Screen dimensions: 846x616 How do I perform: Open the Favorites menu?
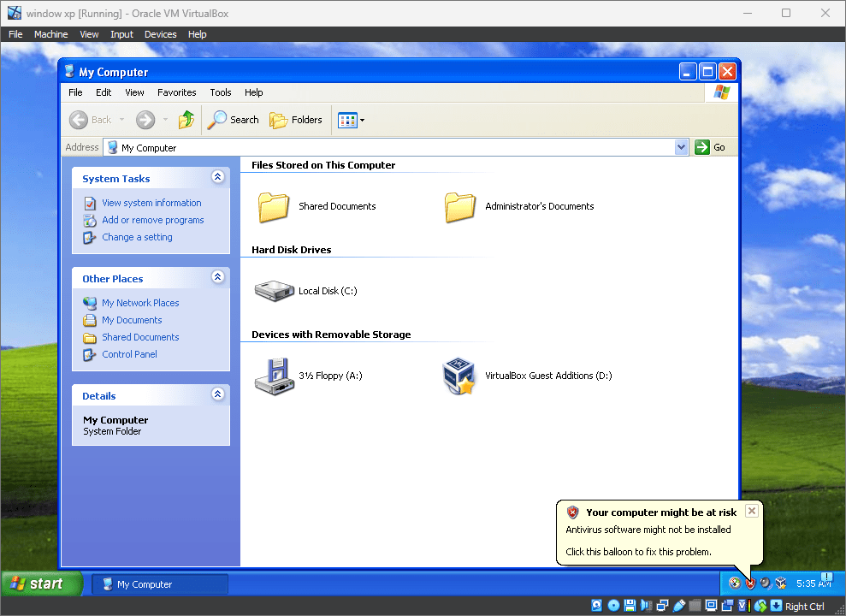[176, 92]
